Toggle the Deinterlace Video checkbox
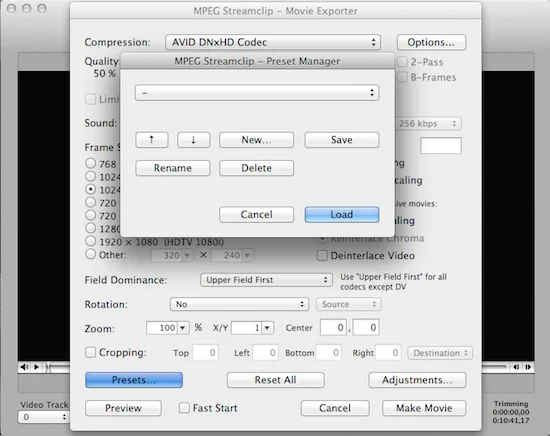The image size is (550, 436). [322, 255]
